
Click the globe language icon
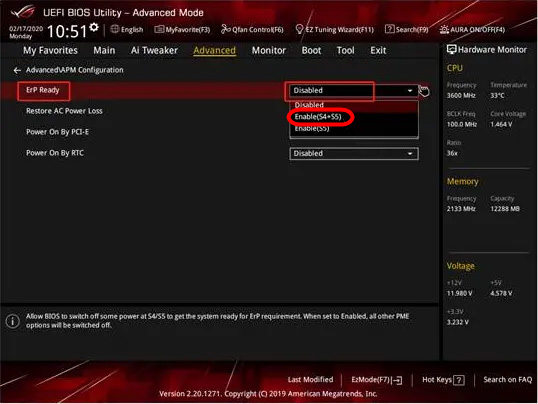[115, 29]
